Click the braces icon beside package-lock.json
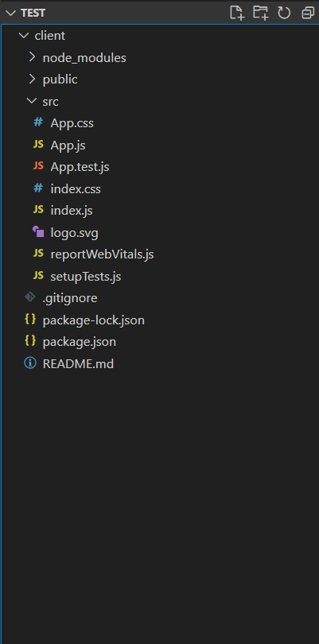 point(30,319)
